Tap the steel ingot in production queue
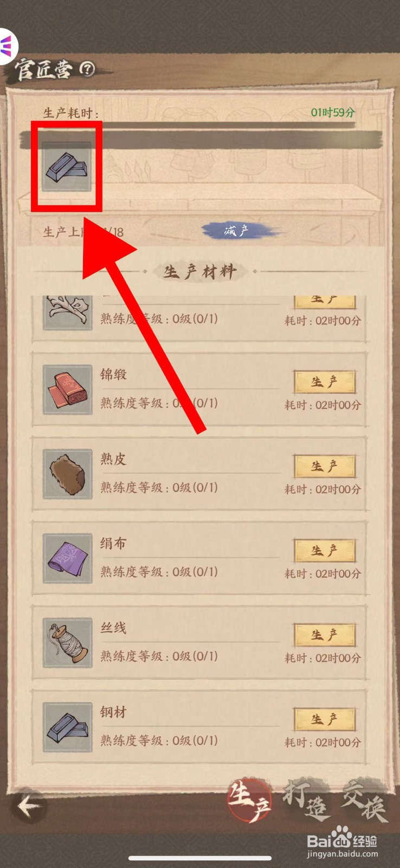Screen dimensions: 400x868 coord(67,167)
